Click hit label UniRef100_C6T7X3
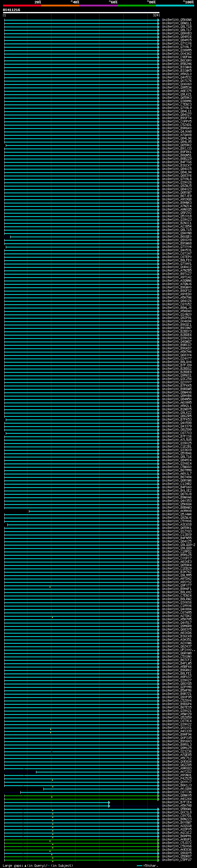 176,433
